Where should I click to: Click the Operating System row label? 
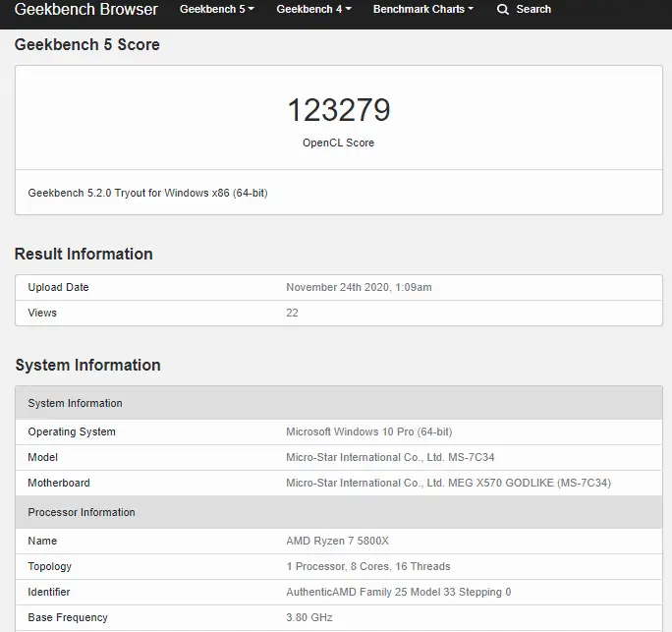pyautogui.click(x=72, y=431)
